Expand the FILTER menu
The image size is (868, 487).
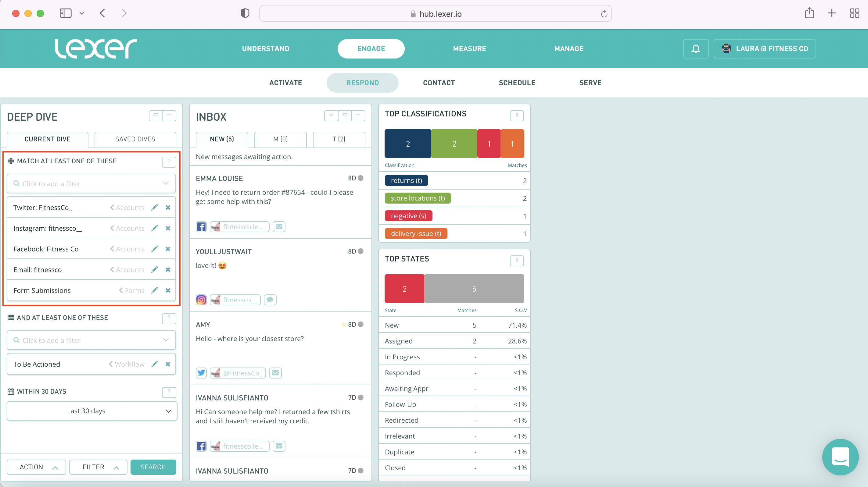coord(98,467)
